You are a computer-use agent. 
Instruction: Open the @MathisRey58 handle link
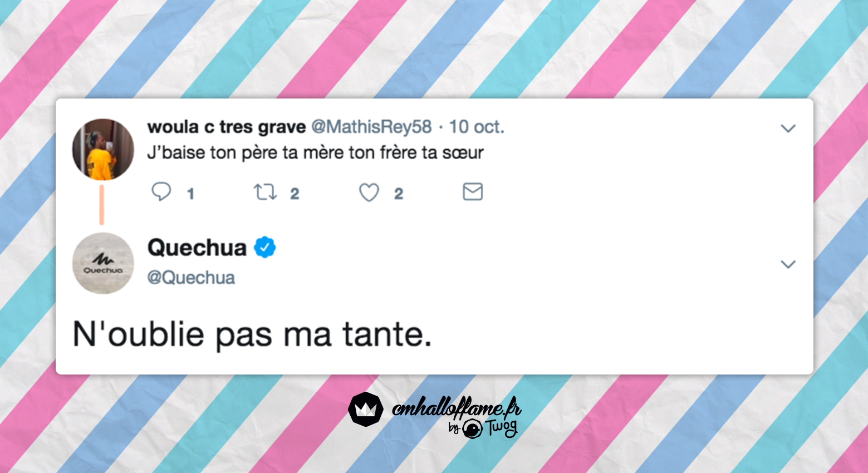[371, 127]
